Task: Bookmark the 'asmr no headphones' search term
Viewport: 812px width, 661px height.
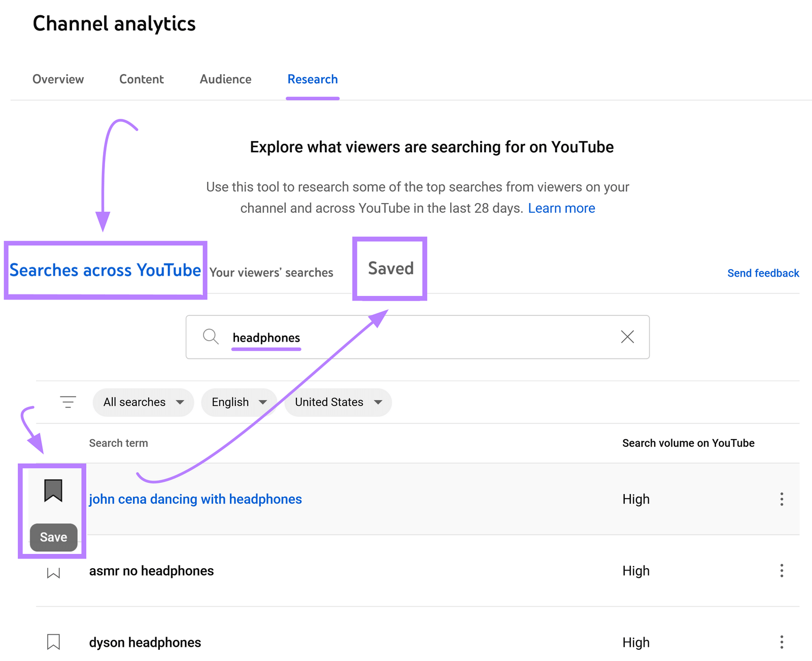Action: point(53,572)
